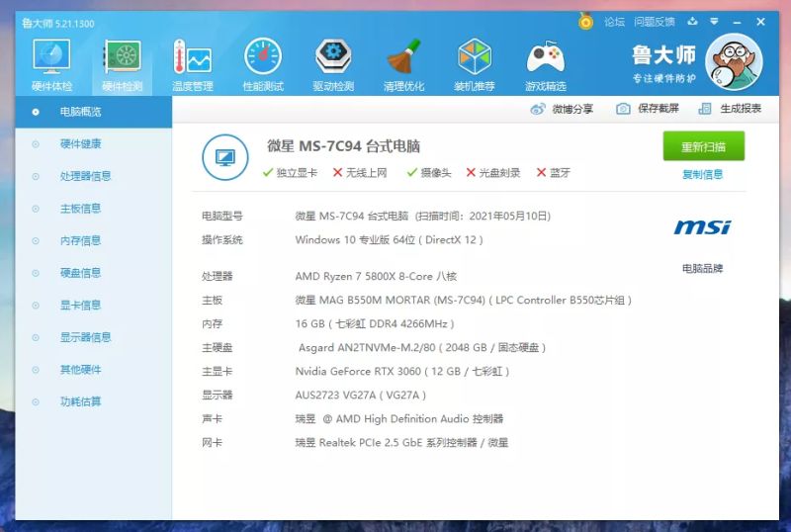Click the 问题反馈 feedback link
This screenshot has height=532, width=791.
tap(655, 22)
